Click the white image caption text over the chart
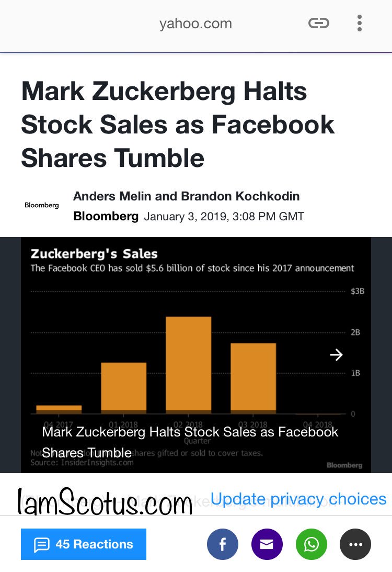Image resolution: width=392 pixels, height=572 pixels. [x=190, y=442]
